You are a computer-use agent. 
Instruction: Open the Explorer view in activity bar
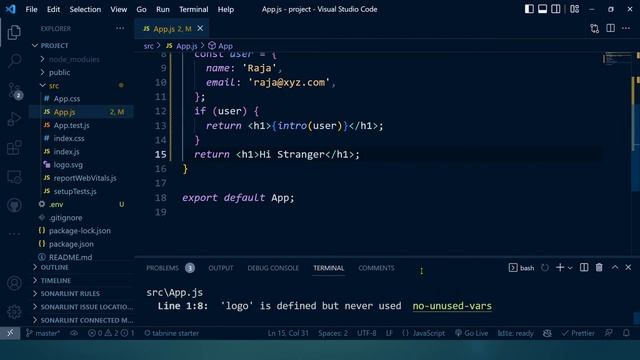click(x=14, y=32)
